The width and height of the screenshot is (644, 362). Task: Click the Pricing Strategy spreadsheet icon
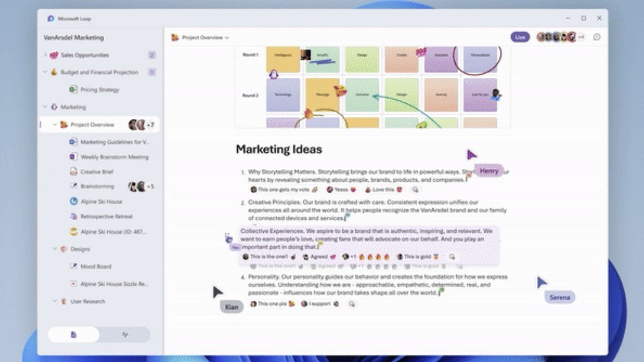pos(73,90)
